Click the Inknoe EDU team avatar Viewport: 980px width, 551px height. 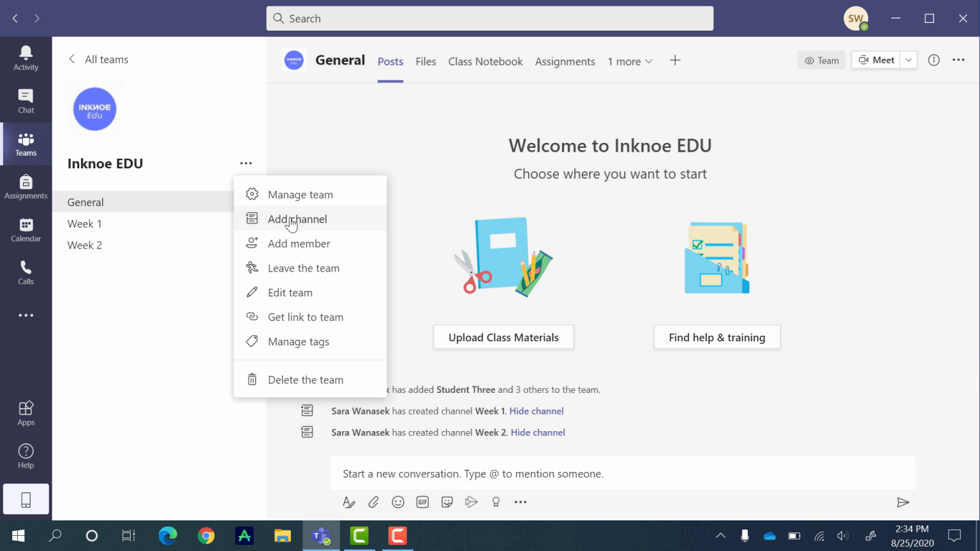coord(95,109)
